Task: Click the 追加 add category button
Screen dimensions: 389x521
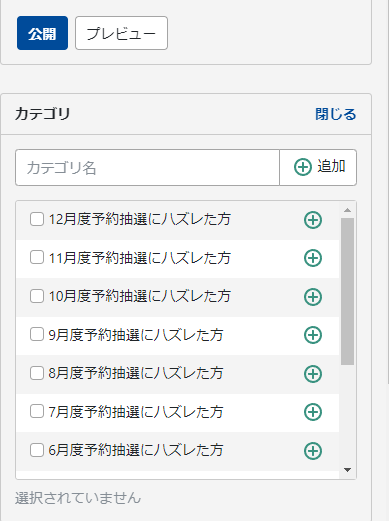Action: click(x=318, y=167)
